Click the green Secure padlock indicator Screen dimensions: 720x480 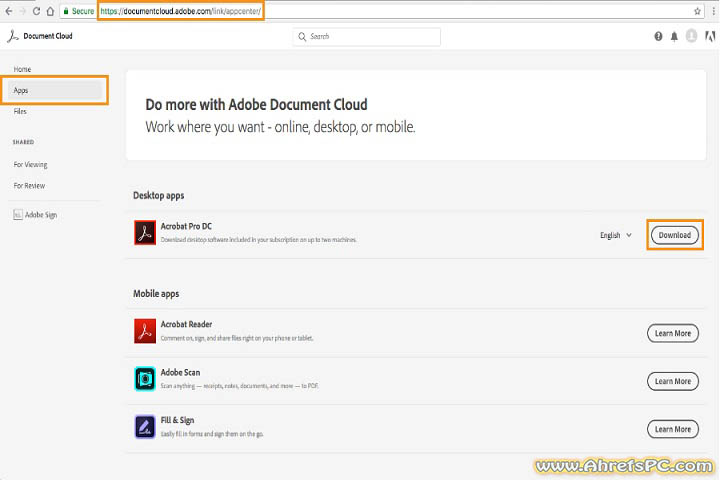click(x=78, y=11)
